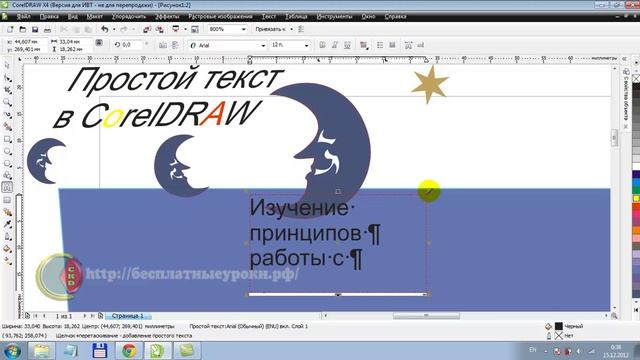Open the Character formatting button
Screen dimensions: 640x360
tap(408, 45)
